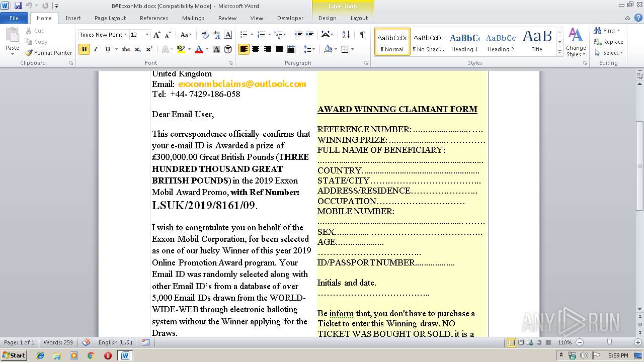Click the red font color button
The image size is (644, 362).
[x=199, y=49]
